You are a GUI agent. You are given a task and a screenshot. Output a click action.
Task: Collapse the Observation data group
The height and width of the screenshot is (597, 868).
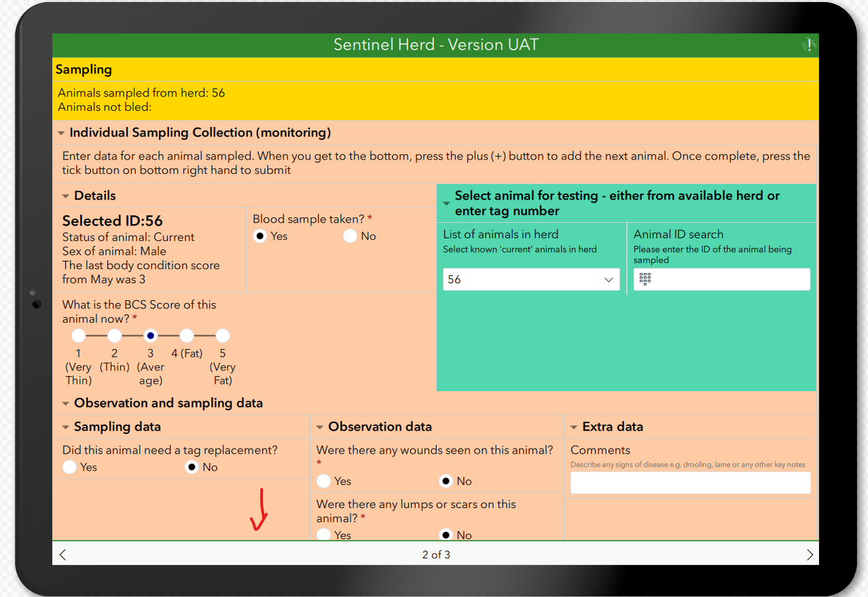click(320, 427)
